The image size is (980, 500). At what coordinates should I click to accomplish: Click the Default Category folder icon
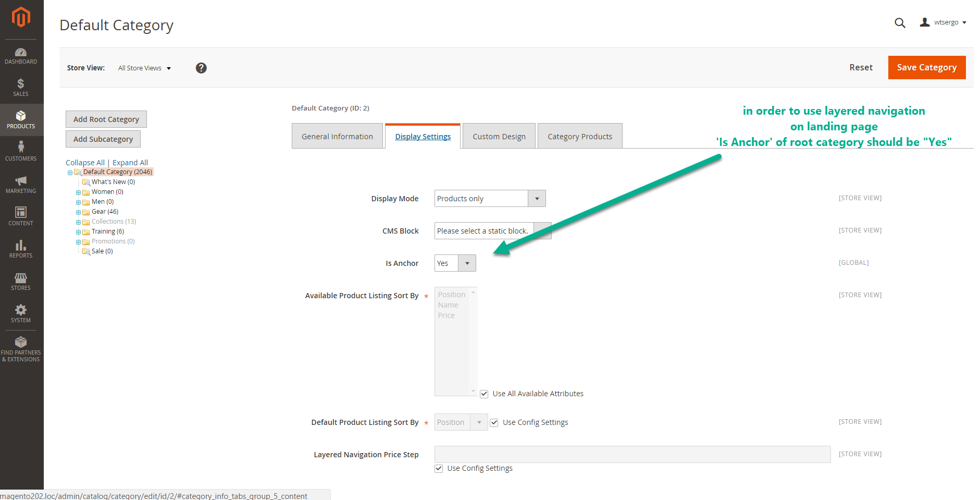pos(78,172)
